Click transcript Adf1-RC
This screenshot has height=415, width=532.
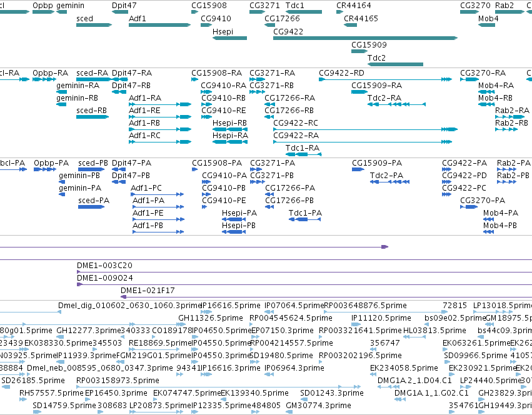click(x=160, y=142)
